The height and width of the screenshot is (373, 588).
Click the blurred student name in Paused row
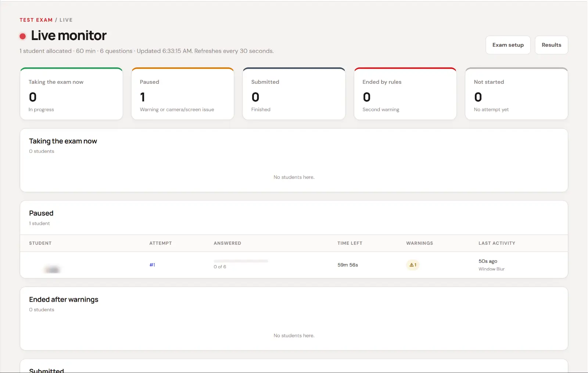pos(52,270)
